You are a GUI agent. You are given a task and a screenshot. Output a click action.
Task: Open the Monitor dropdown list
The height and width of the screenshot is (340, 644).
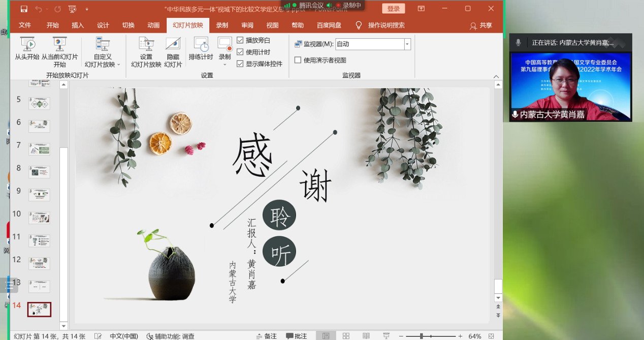(x=407, y=44)
